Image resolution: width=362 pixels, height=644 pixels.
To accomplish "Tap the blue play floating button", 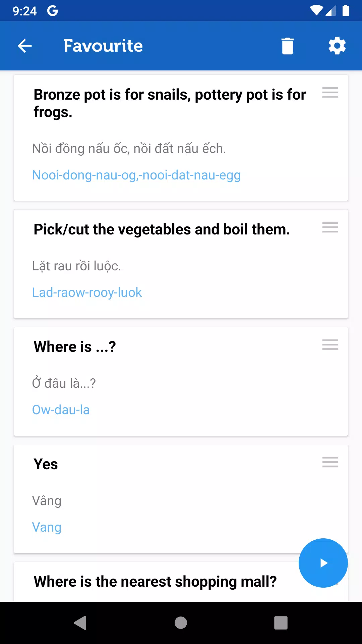I will click(323, 563).
